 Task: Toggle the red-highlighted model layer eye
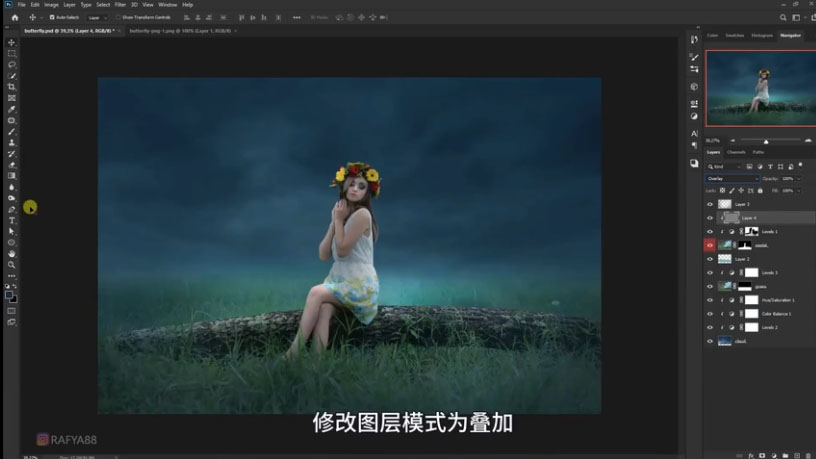(x=710, y=245)
